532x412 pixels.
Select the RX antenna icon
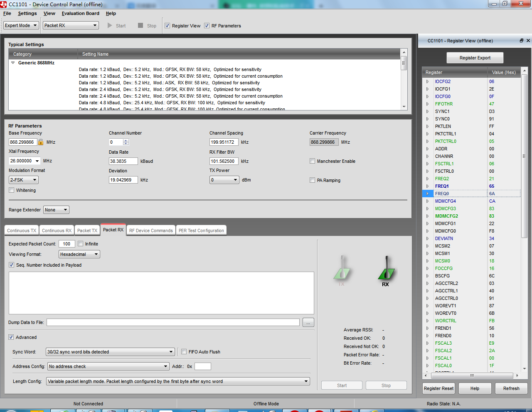pos(386,271)
